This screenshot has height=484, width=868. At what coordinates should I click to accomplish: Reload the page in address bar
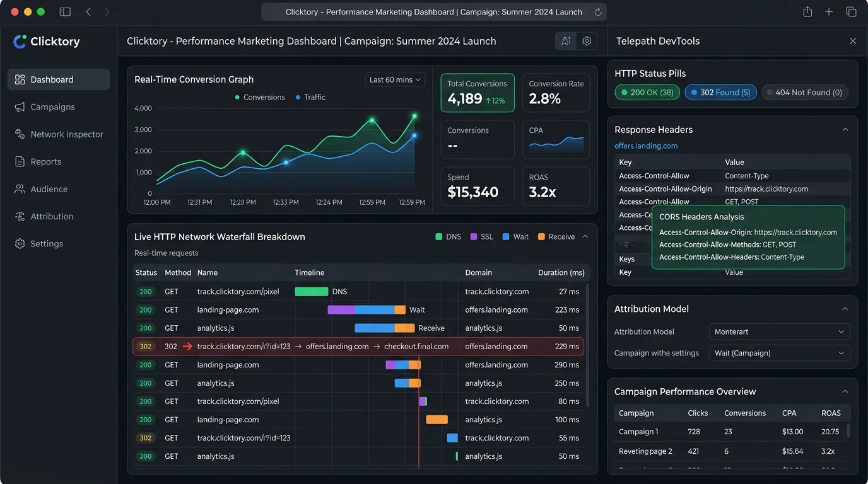tap(598, 12)
